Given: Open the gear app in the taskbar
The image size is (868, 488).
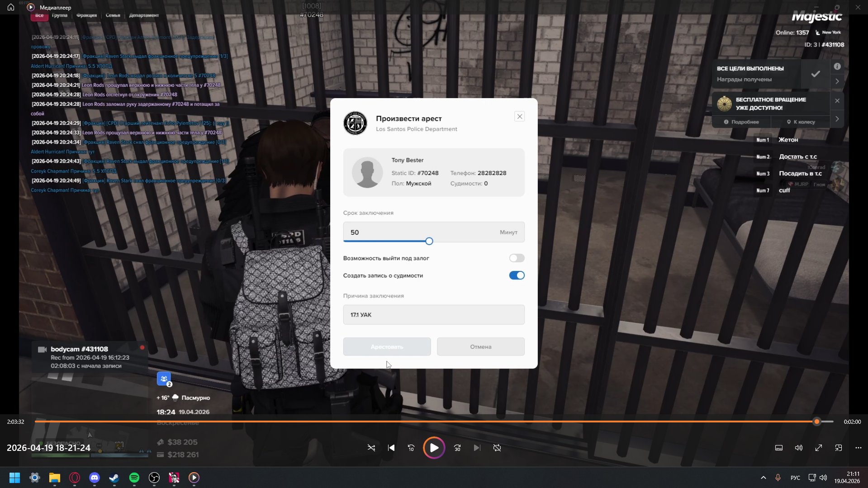Looking at the screenshot, I should (35, 478).
